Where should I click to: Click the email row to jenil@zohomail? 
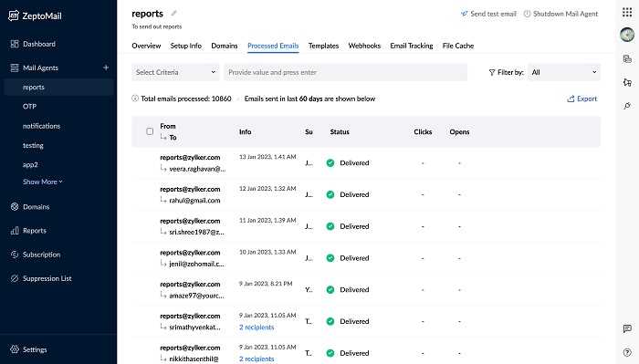click(366, 258)
